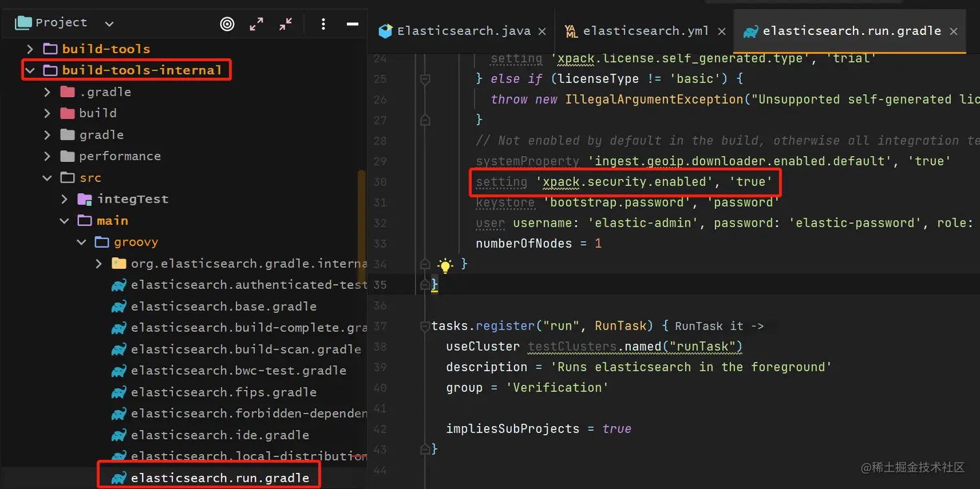This screenshot has width=980, height=489.
Task: Click the elasticsearch.bwc-test.gradle file icon
Action: tap(119, 370)
